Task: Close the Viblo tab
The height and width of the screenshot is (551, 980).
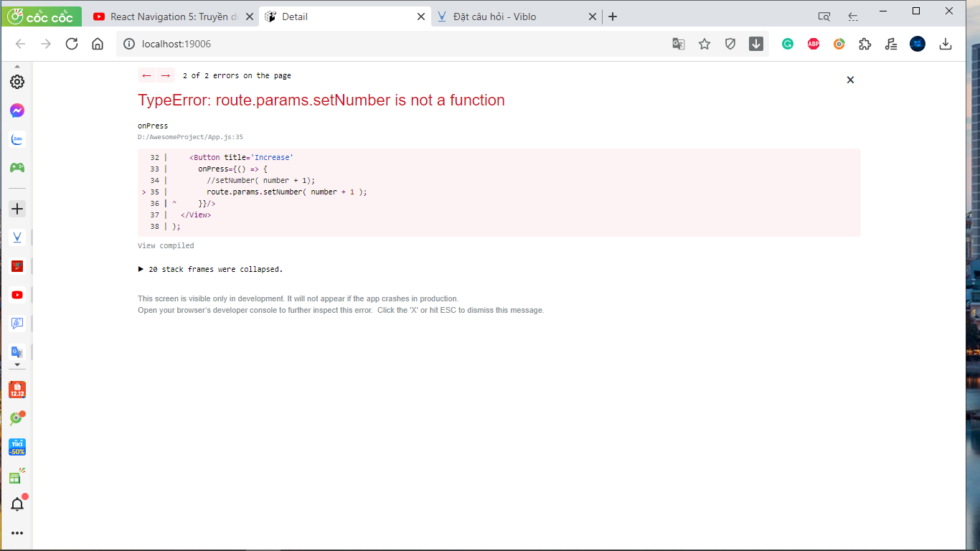Action: pyautogui.click(x=593, y=17)
